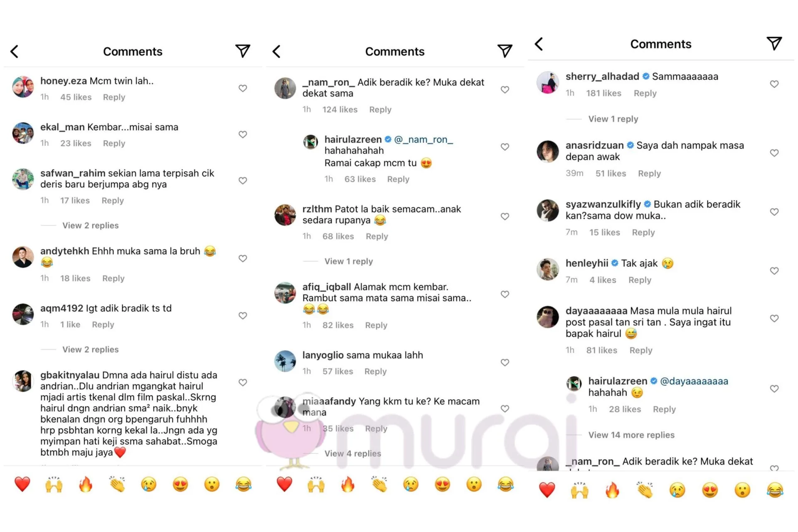This screenshot has height=532, width=798.
Task: Pick the laughing-crying emoji in the left emoji bar
Action: click(244, 484)
